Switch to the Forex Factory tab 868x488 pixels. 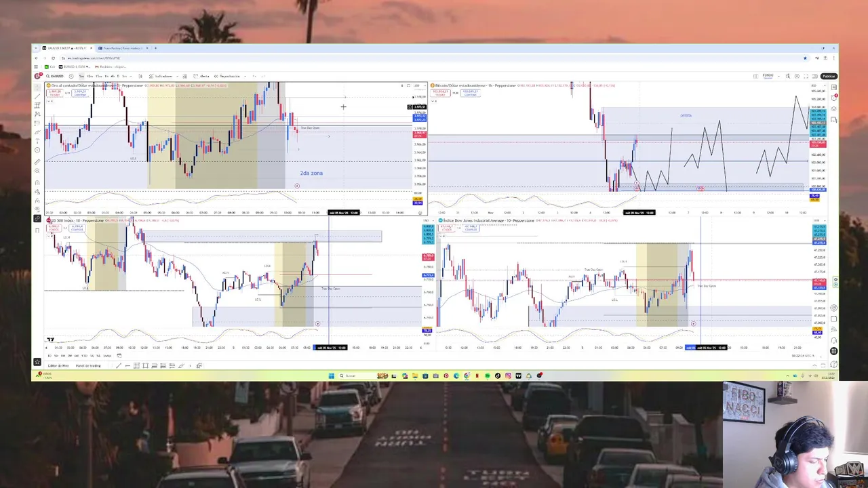pyautogui.click(x=122, y=48)
